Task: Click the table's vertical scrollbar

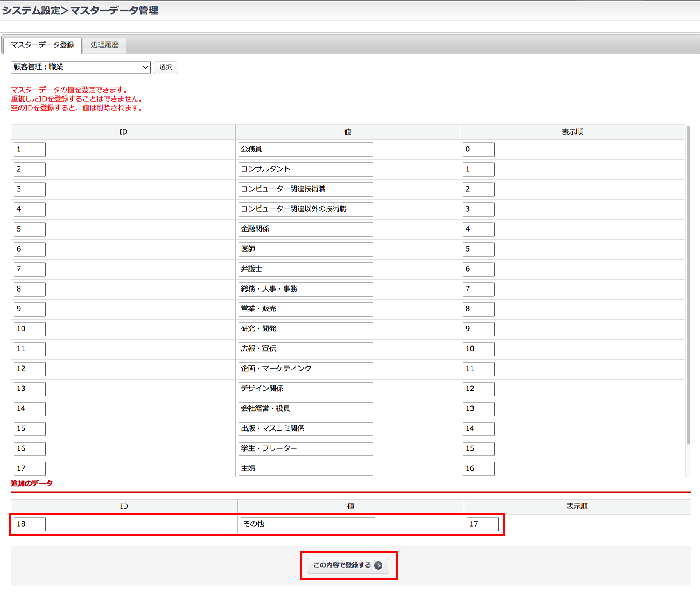Action: [688, 285]
